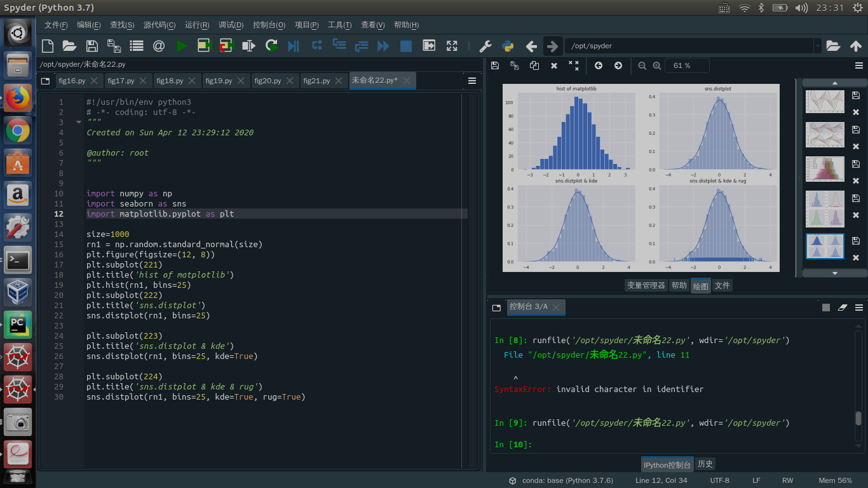
Task: Zoom in on the plot
Action: [657, 65]
